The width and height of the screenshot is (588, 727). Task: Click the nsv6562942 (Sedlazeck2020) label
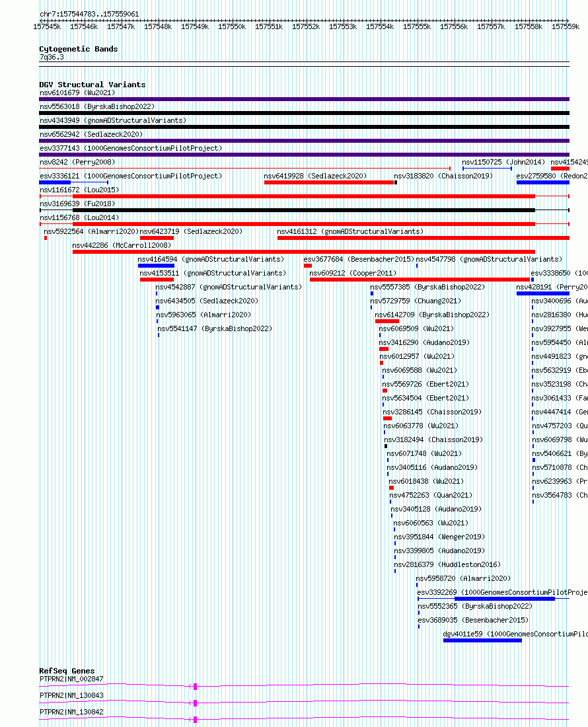91,134
